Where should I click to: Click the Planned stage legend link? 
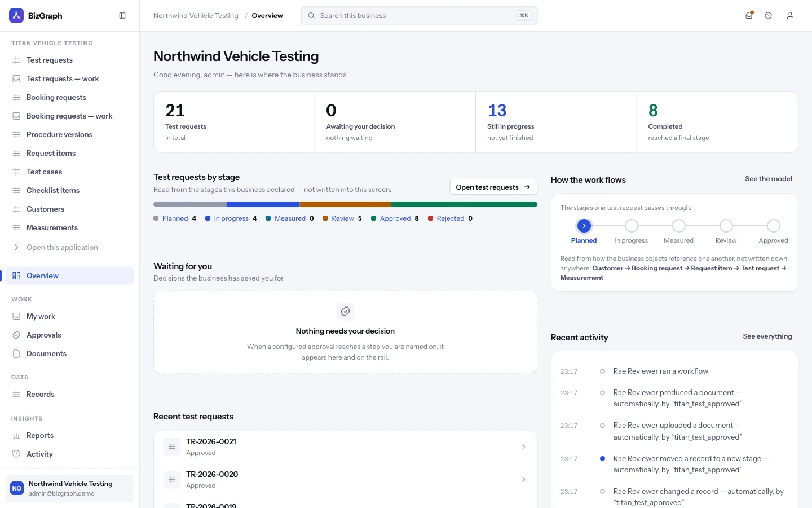(175, 218)
